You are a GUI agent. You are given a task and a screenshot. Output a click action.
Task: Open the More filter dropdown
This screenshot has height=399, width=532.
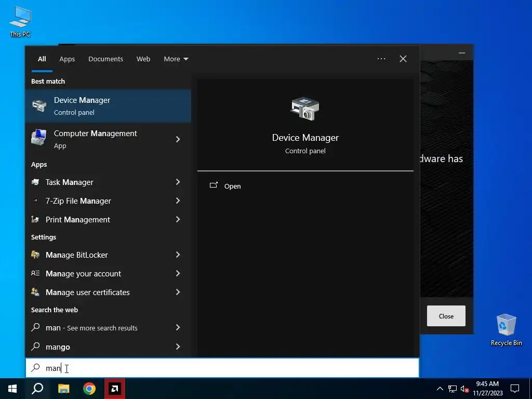[x=176, y=59]
